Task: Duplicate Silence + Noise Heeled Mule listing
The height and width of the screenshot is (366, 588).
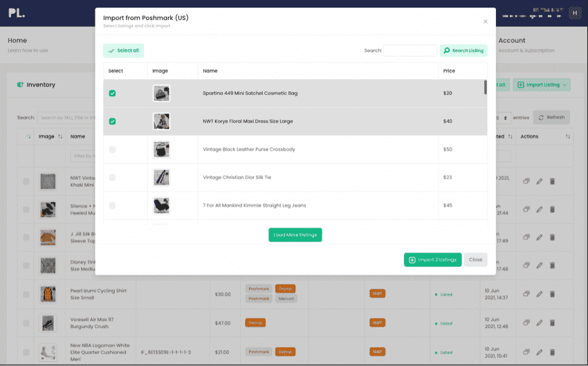Action: point(526,209)
